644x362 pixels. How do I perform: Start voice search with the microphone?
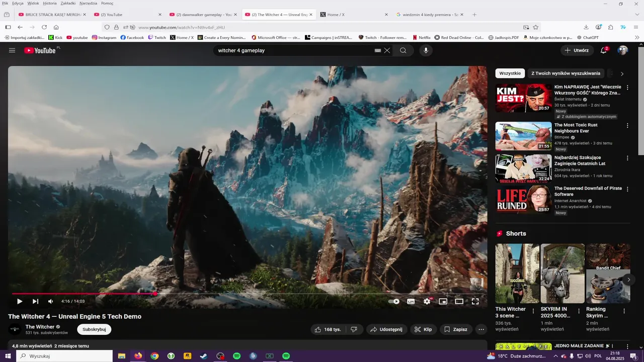tap(426, 50)
